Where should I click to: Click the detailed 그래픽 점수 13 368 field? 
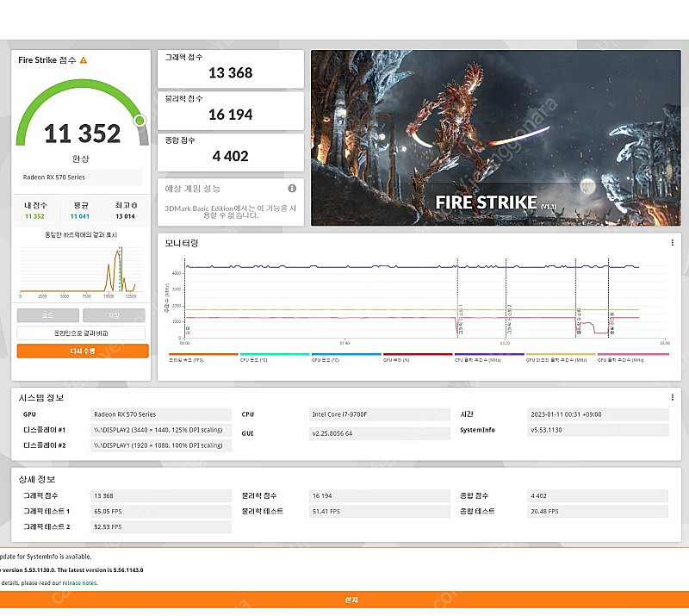(x=161, y=496)
